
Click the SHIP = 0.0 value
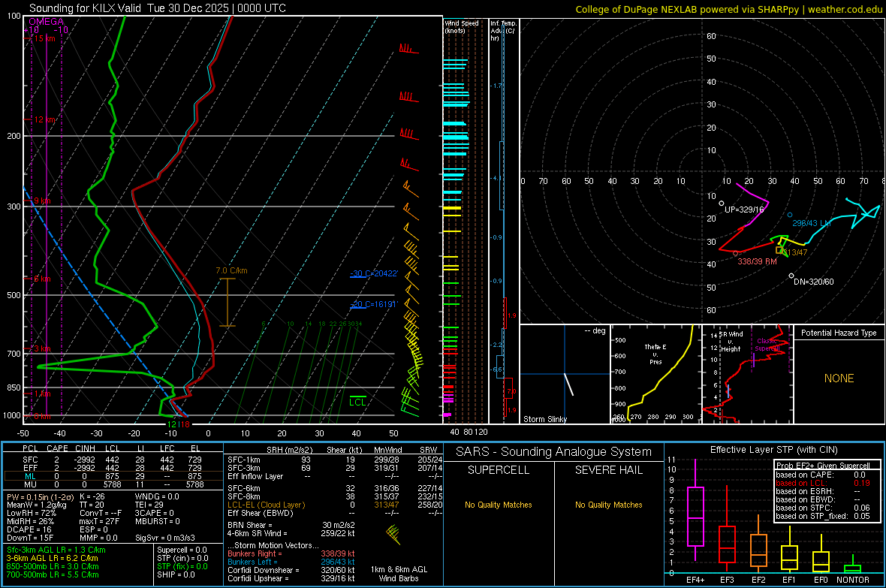pos(176,574)
